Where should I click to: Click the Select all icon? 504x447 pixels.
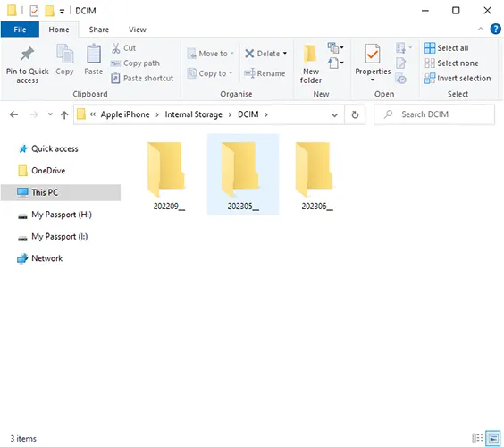(x=430, y=48)
